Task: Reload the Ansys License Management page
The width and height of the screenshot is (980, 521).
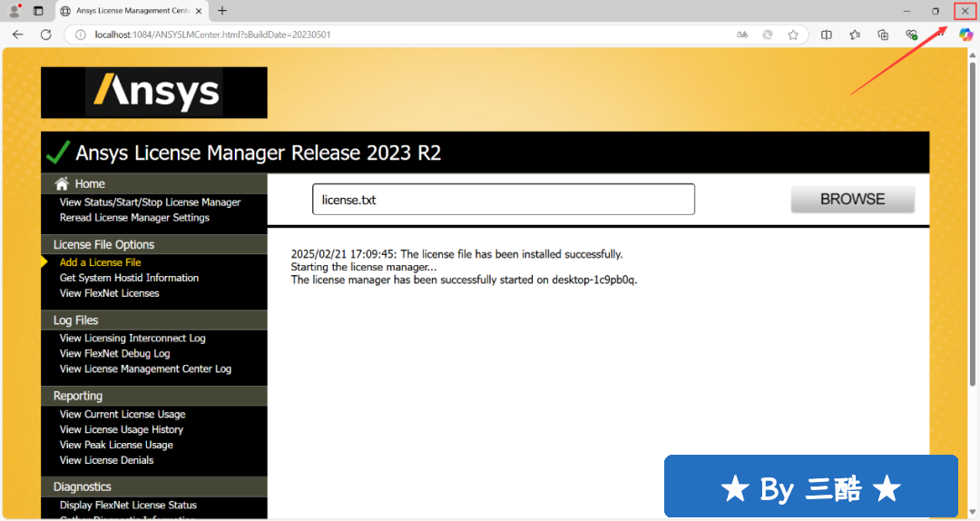Action: click(x=45, y=35)
